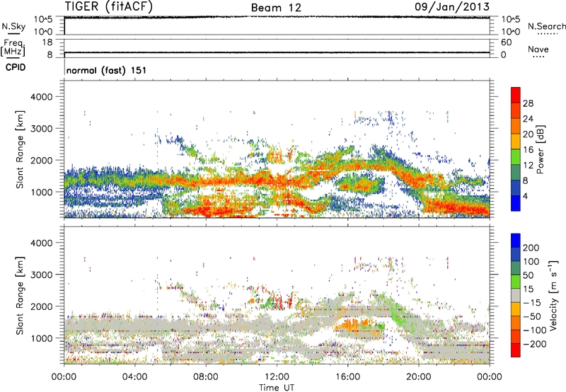Screen dimensions: 566x392
Task: Click the Time UT axis label
Action: (x=277, y=388)
